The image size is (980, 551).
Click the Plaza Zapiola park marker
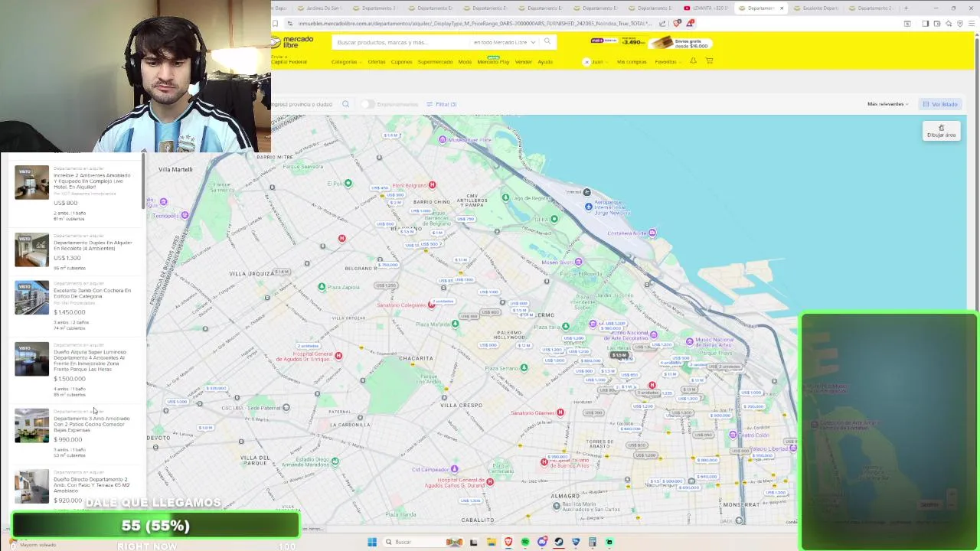[322, 287]
